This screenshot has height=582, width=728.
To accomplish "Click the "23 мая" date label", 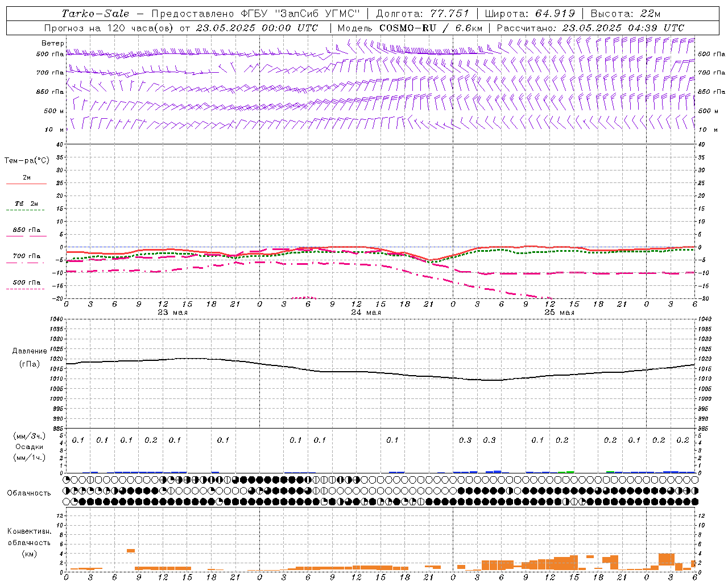I will (x=173, y=313).
